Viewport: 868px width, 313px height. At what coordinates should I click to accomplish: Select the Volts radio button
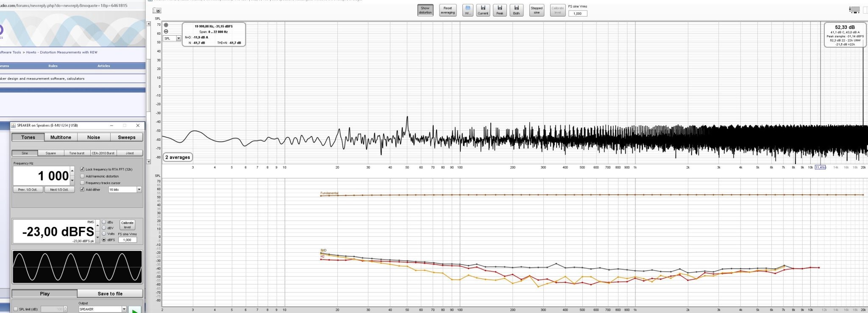pyautogui.click(x=104, y=234)
